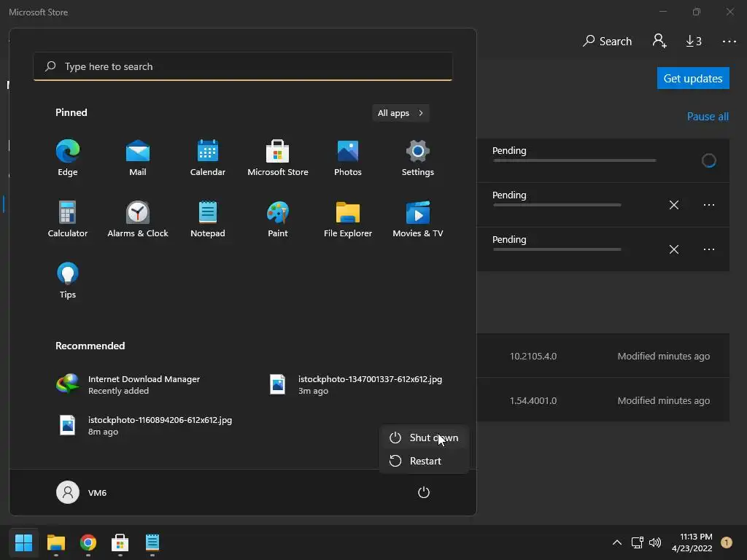Launch Notepad from pinned apps
747x560 pixels.
tap(208, 219)
